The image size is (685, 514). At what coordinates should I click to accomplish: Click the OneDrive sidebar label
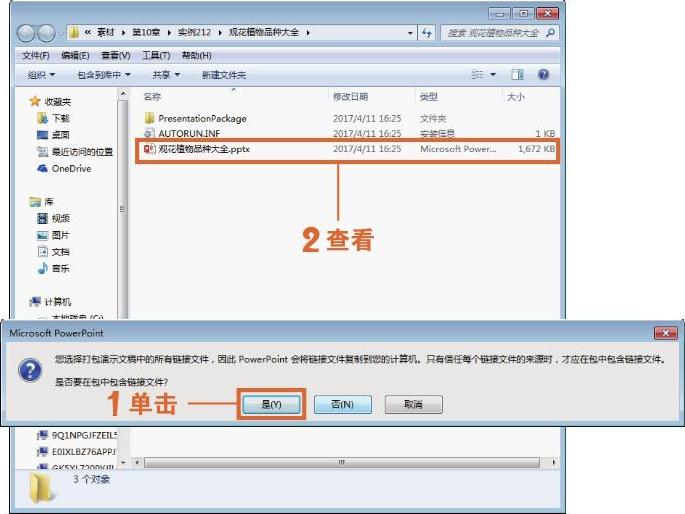(x=72, y=169)
